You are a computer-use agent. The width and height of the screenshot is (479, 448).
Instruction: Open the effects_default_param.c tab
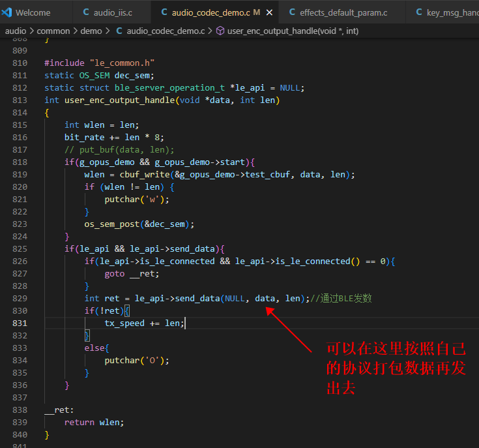[x=343, y=12]
